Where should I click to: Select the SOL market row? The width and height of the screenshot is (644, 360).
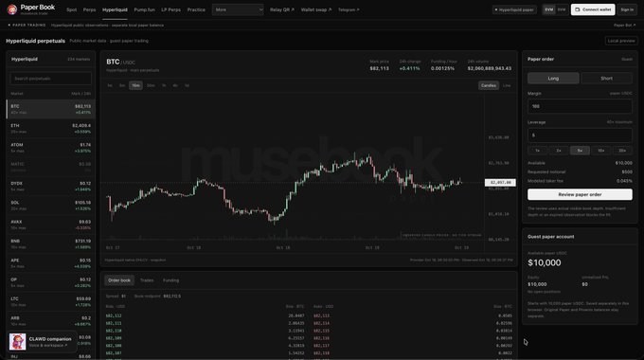51,206
